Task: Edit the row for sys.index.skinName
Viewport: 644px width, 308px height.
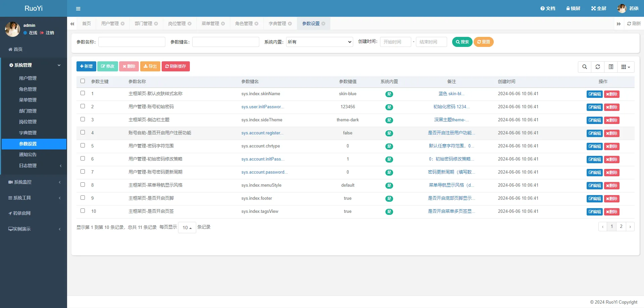Action: 594,94
